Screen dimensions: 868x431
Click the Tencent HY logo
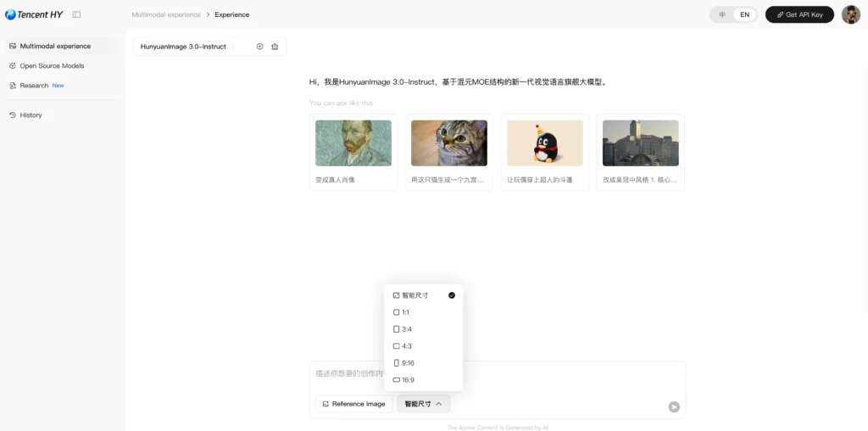34,14
